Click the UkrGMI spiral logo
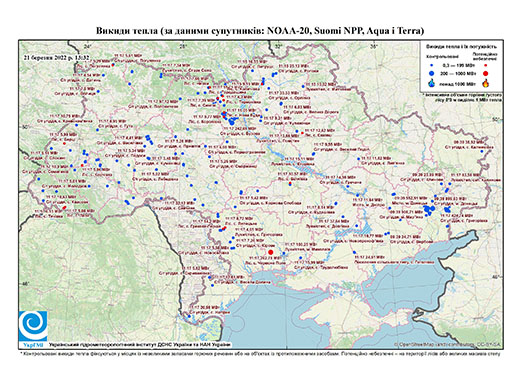 coord(33,326)
